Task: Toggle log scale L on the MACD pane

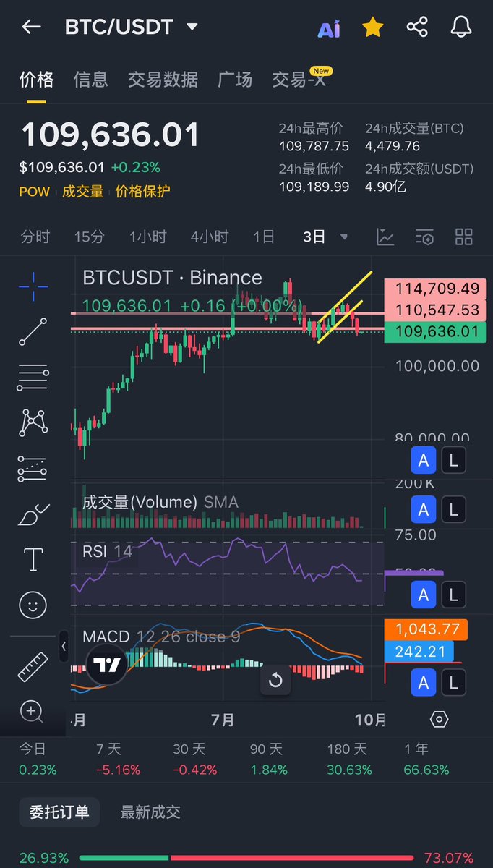Action: [453, 682]
